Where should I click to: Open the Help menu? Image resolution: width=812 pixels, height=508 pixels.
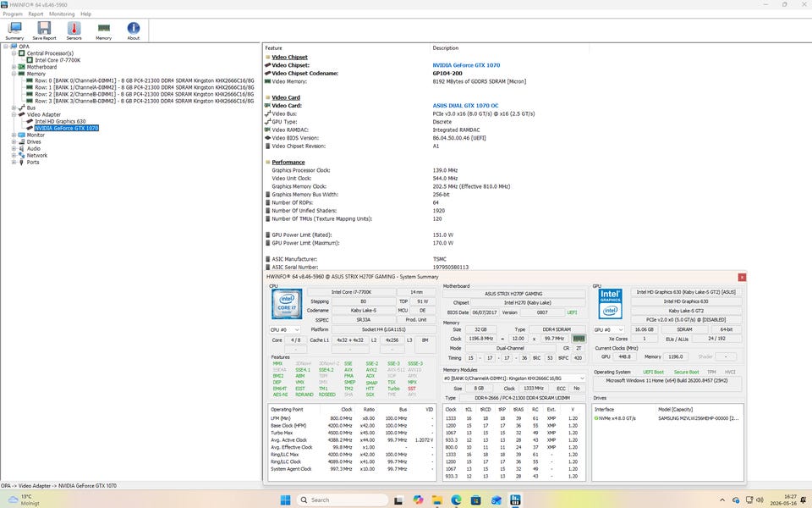coord(86,14)
